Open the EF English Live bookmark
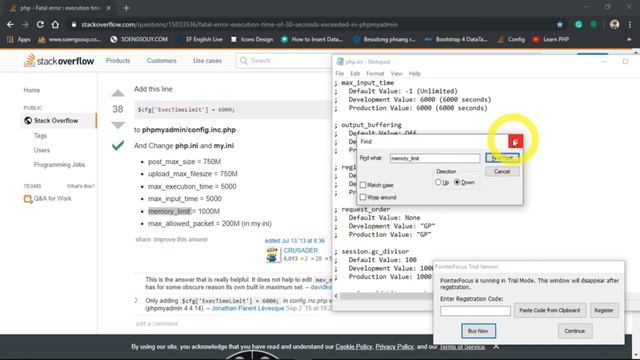The height and width of the screenshot is (360, 640). click(x=199, y=40)
